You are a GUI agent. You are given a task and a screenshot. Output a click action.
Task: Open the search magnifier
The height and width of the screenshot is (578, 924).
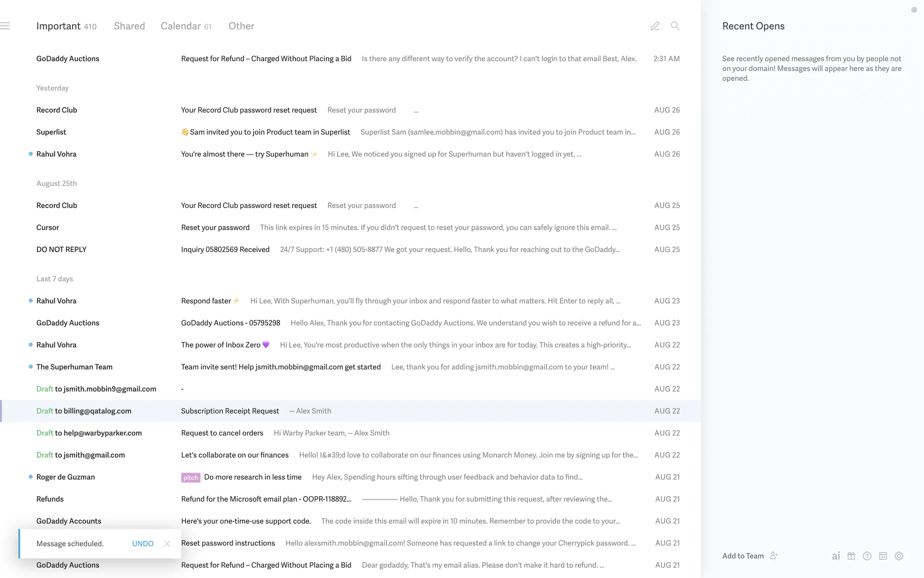[675, 26]
